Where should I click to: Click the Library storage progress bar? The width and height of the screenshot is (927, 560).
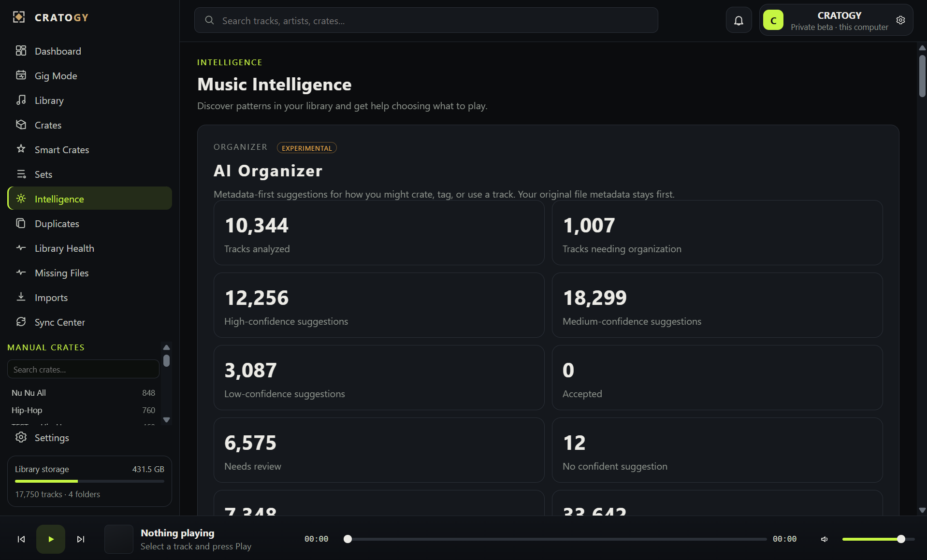click(x=89, y=481)
